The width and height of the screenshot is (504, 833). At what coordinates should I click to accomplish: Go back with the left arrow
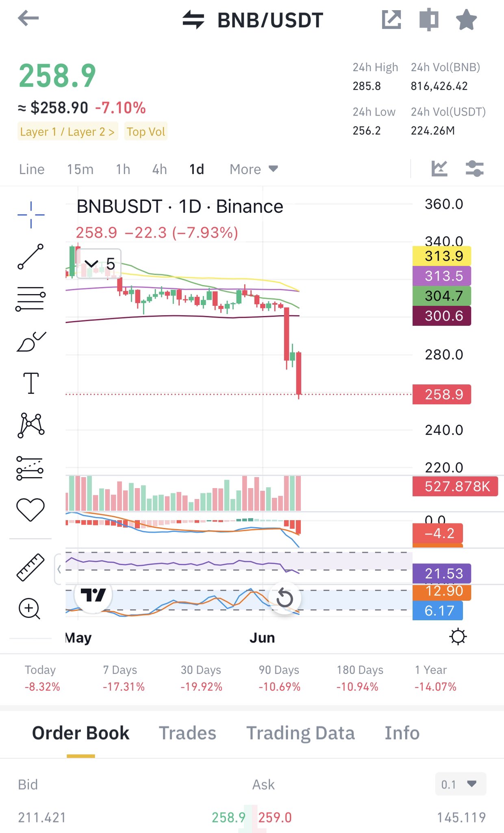[28, 18]
